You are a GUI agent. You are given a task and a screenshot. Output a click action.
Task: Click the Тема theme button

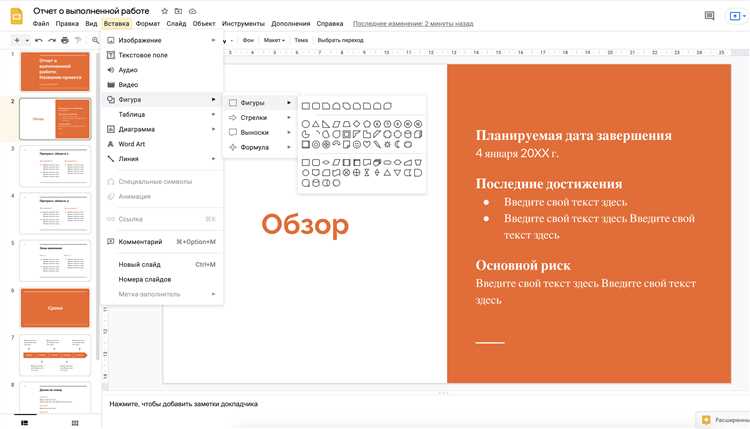pyautogui.click(x=301, y=40)
